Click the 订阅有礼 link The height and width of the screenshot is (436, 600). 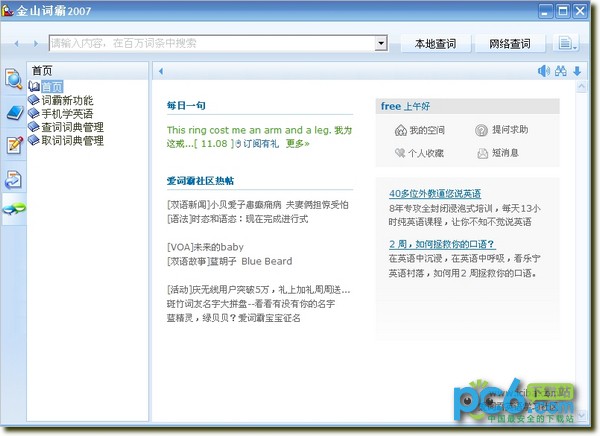261,144
